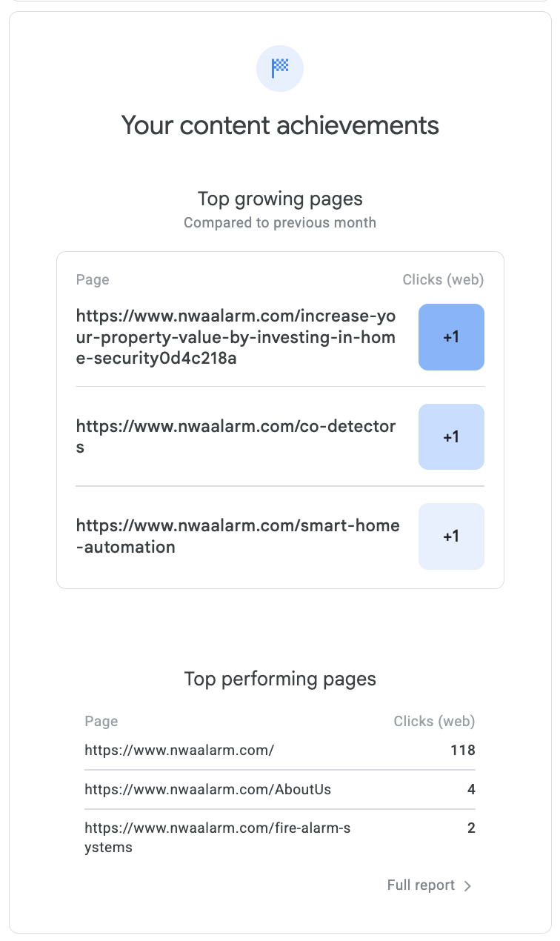Click the Top performing pages heading

click(280, 679)
